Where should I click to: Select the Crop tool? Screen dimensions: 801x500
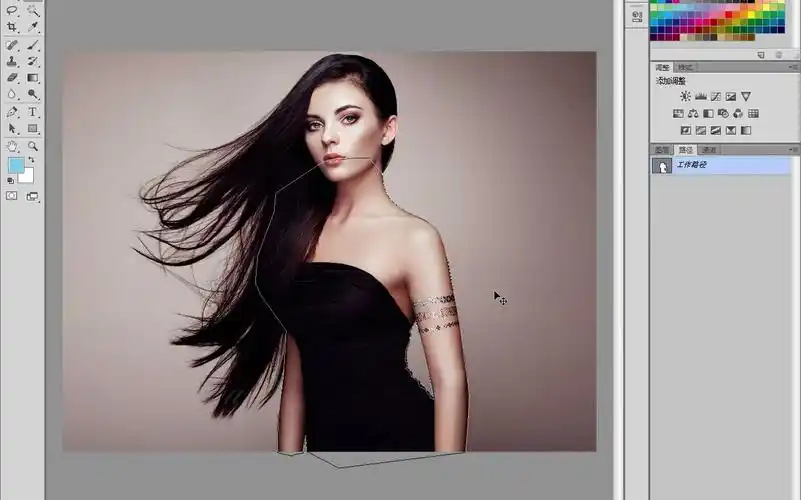point(12,27)
